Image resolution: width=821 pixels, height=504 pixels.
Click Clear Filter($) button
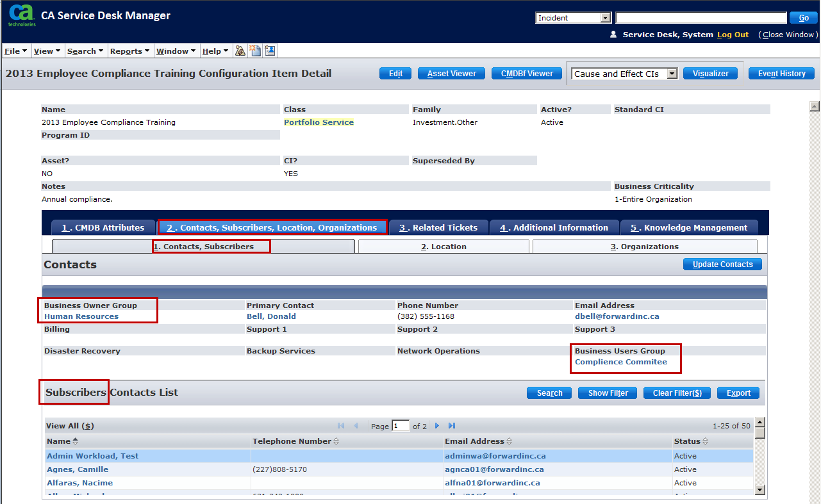677,393
